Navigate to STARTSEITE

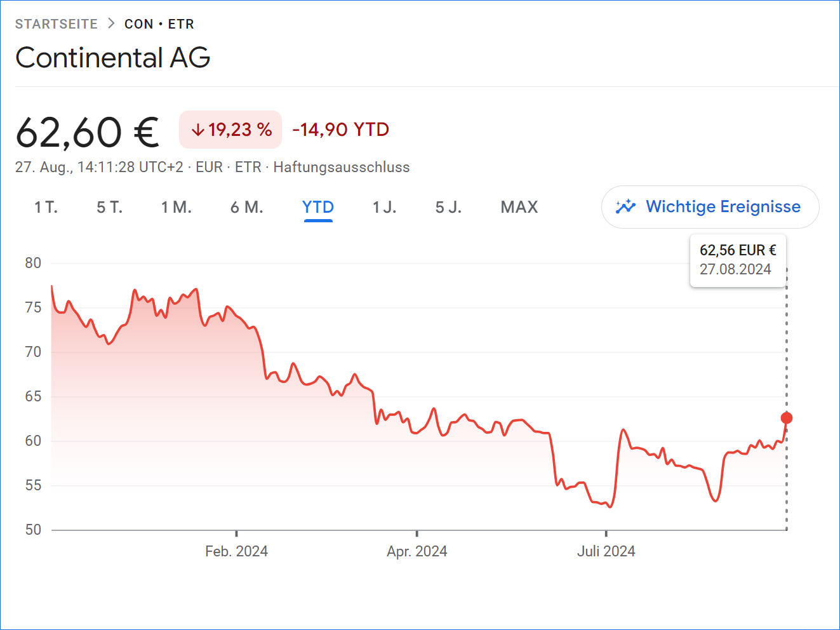[57, 23]
